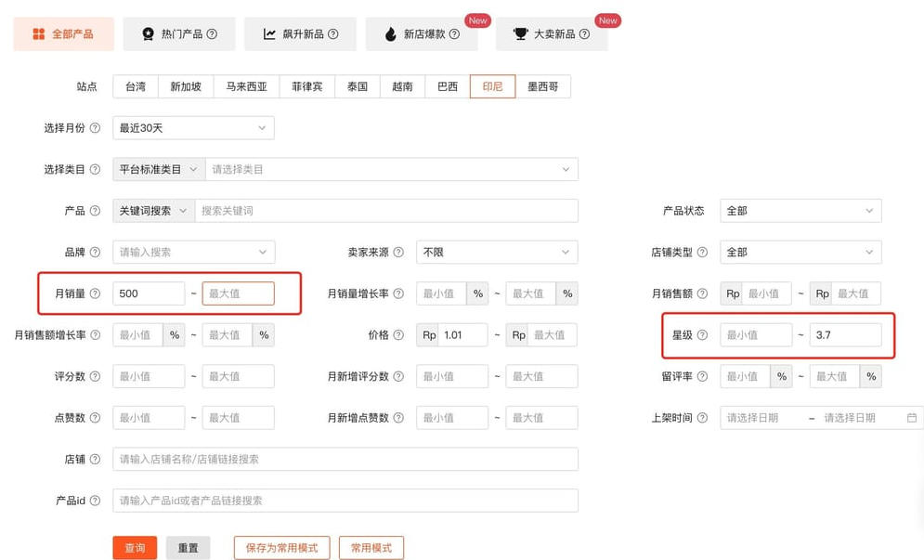Expand the 请选择类目 category selector
Viewport: 924px width, 560px height.
pyautogui.click(x=391, y=169)
